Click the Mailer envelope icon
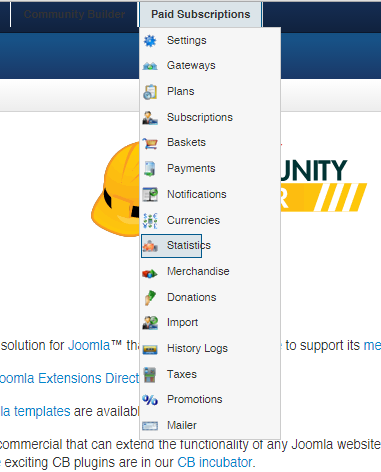 tap(150, 426)
